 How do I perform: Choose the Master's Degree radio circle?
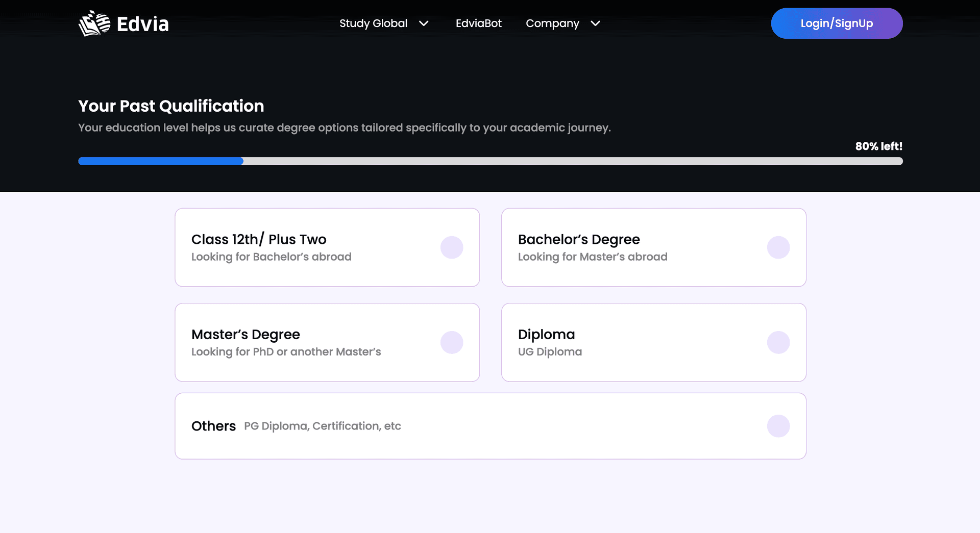click(x=452, y=342)
